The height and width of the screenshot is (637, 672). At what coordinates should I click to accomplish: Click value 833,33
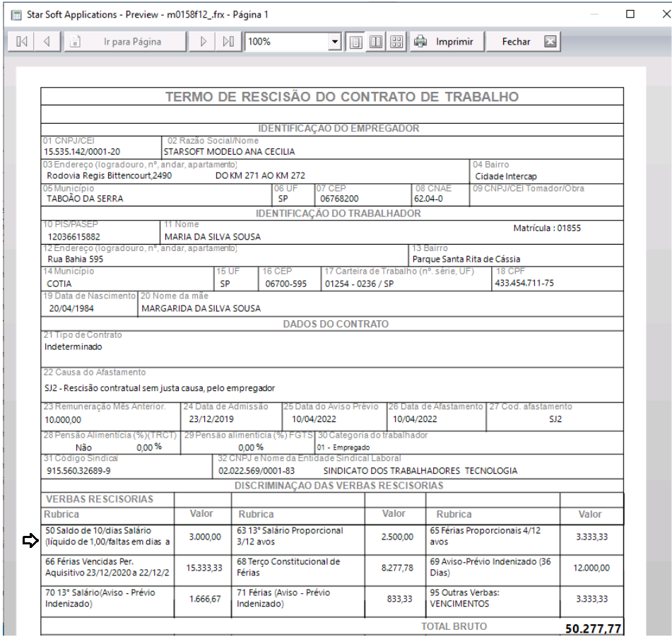point(399,599)
